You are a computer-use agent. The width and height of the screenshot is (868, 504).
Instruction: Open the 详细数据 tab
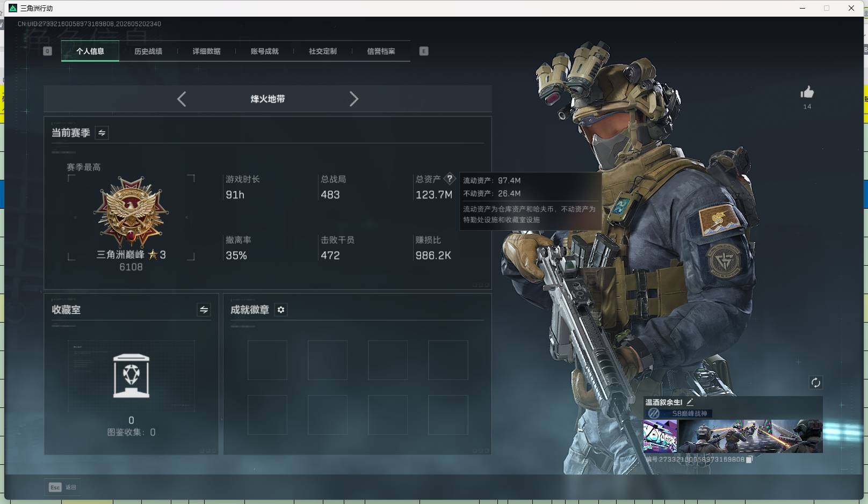[x=207, y=51]
